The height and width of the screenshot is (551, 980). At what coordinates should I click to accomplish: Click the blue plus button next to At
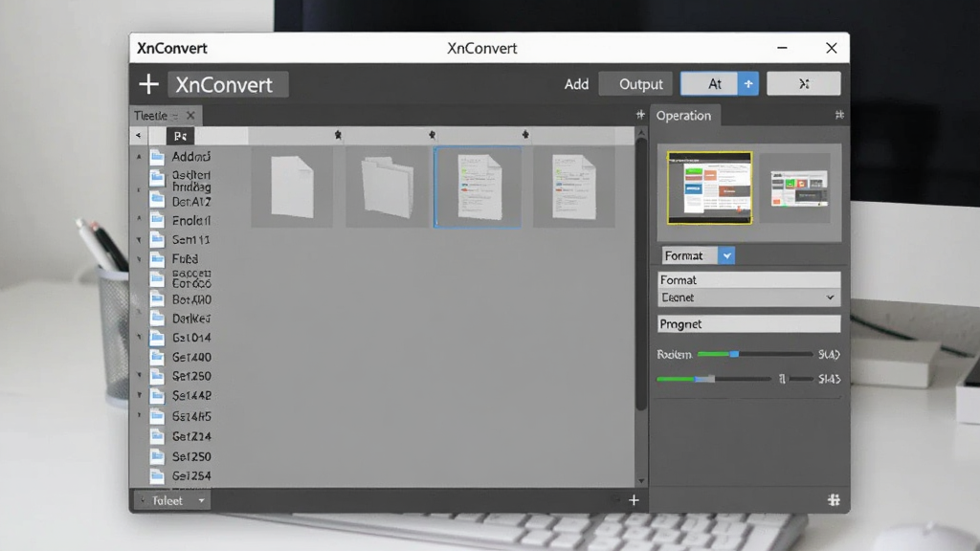click(748, 84)
